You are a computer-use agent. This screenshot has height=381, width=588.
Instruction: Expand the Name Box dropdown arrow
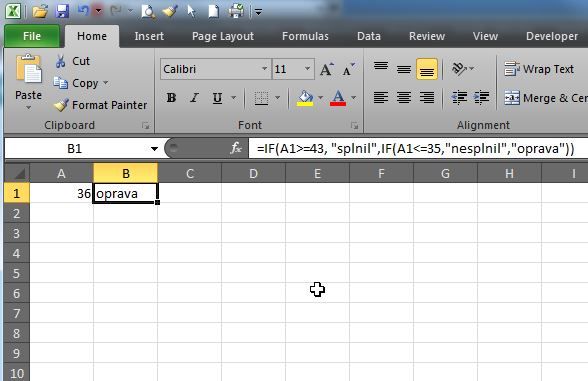[x=154, y=149]
